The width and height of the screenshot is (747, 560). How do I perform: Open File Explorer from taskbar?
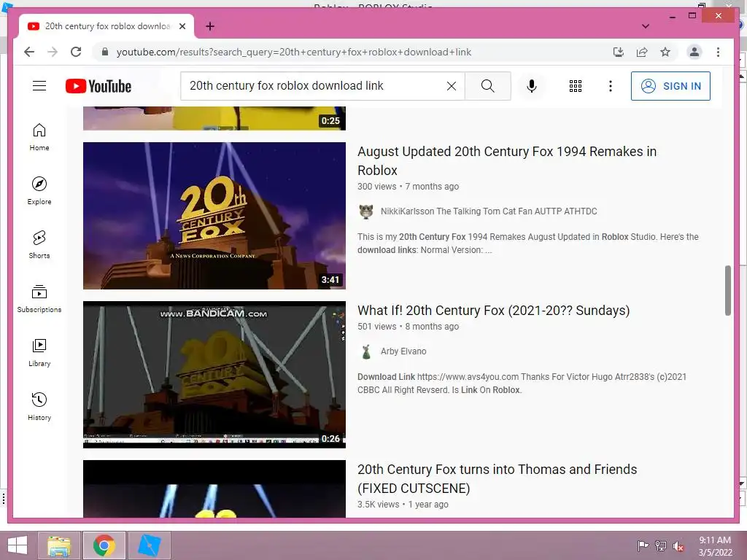(x=59, y=545)
